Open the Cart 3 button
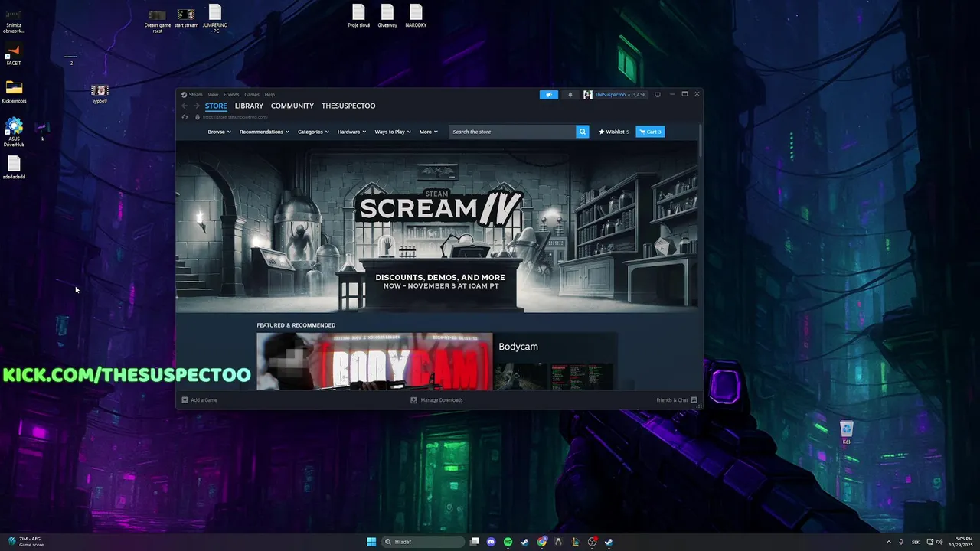Viewport: 980px width, 551px height. pyautogui.click(x=650, y=132)
